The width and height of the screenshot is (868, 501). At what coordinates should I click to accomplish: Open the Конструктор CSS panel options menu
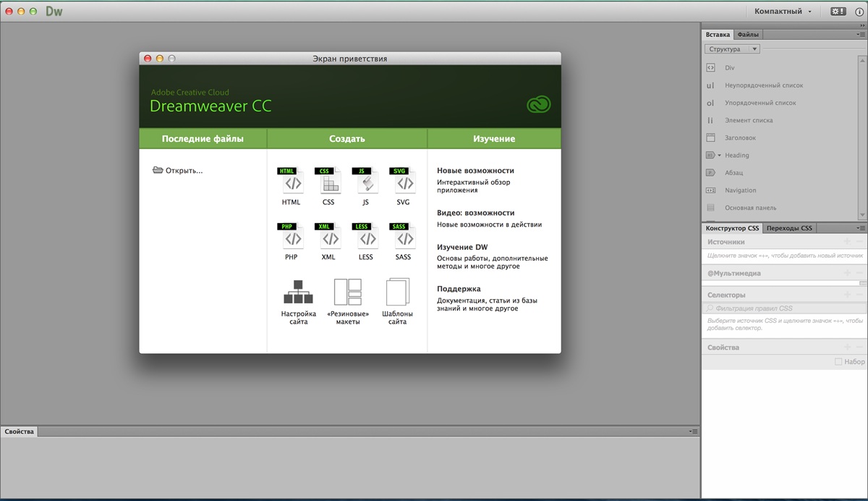pyautogui.click(x=861, y=227)
